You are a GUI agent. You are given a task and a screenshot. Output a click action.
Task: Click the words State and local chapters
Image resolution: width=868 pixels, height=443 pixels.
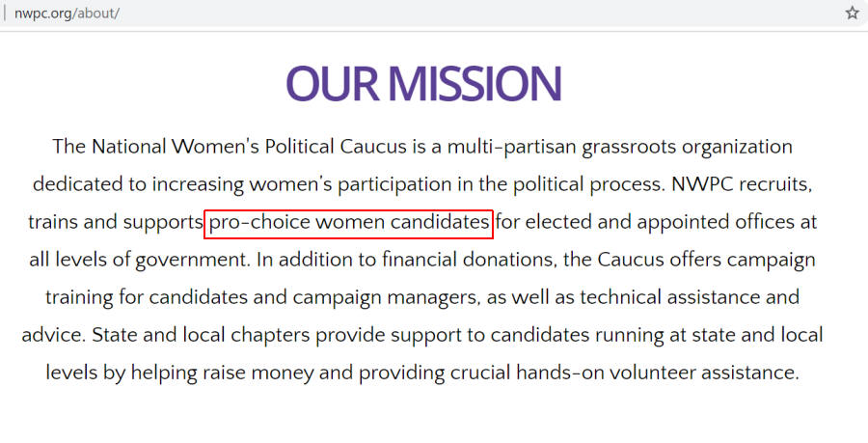pos(201,336)
